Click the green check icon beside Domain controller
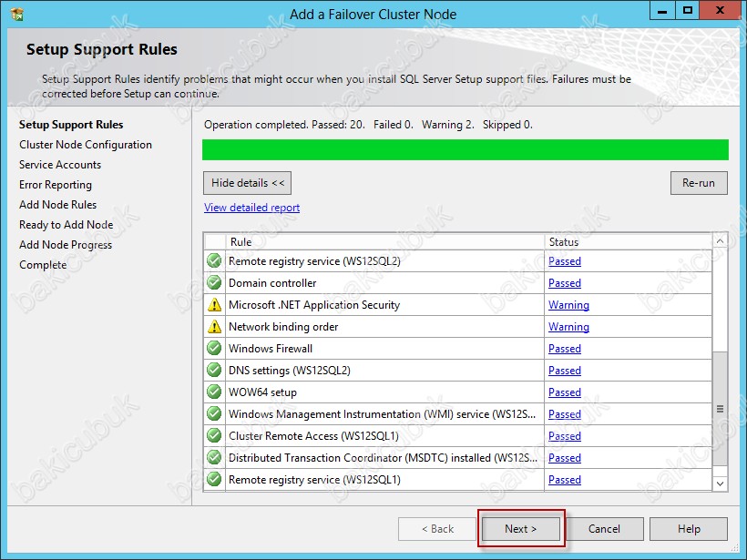 [x=214, y=283]
